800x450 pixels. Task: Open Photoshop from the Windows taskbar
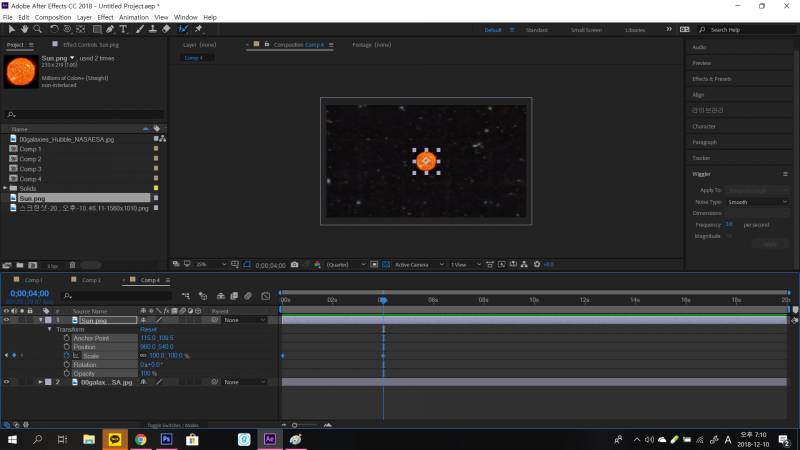(166, 439)
